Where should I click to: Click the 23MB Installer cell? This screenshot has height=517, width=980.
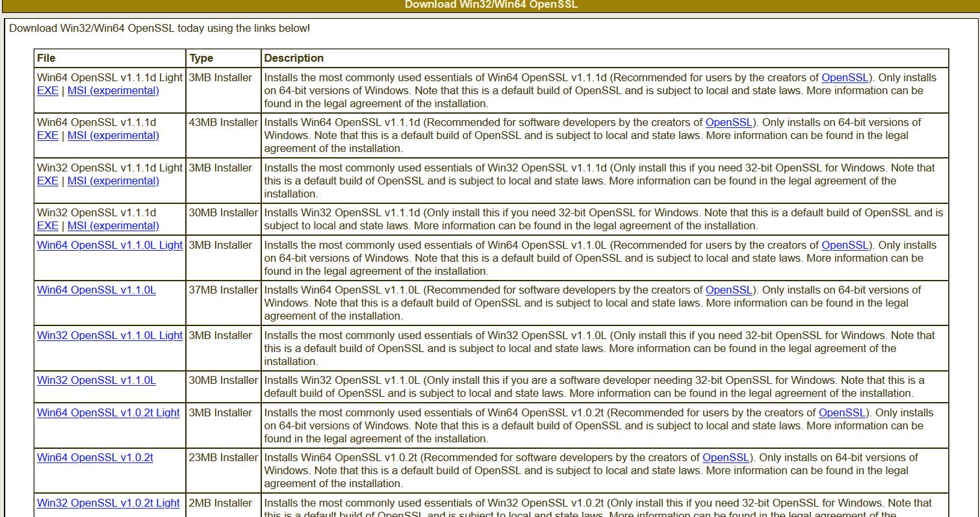tap(224, 470)
